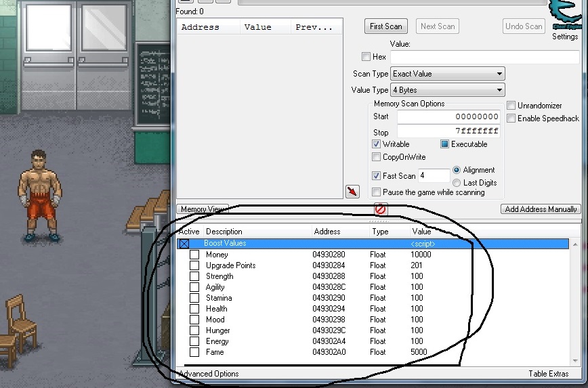Click the Type column header in table
Image resolution: width=588 pixels, height=388 pixels.
(x=389, y=232)
